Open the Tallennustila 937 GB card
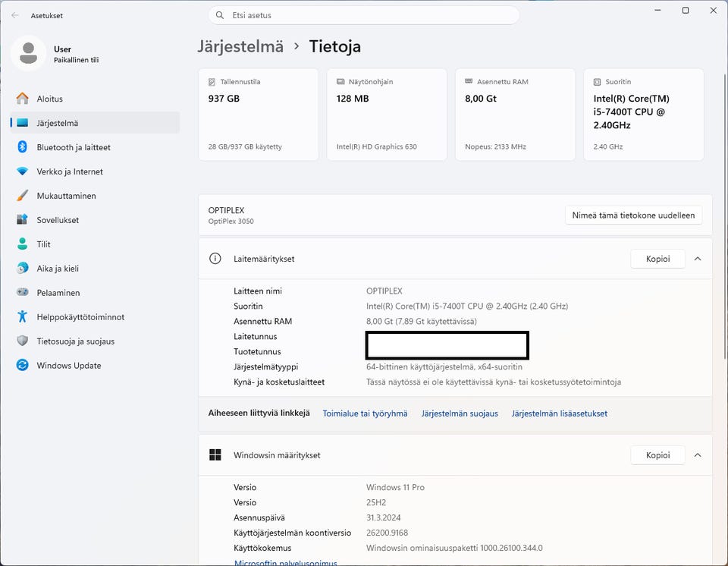Viewport: 728px width, 566px height. point(259,115)
